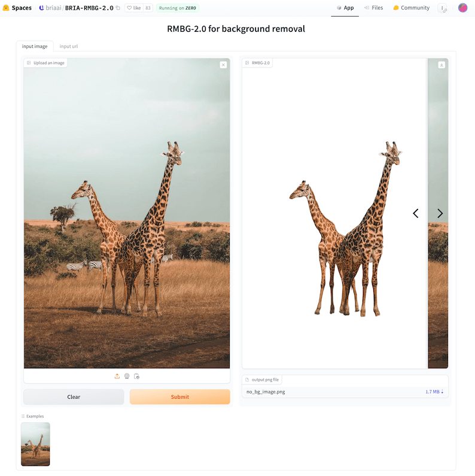Download no_bg_image.png via 1.7 MB link

[x=434, y=392]
